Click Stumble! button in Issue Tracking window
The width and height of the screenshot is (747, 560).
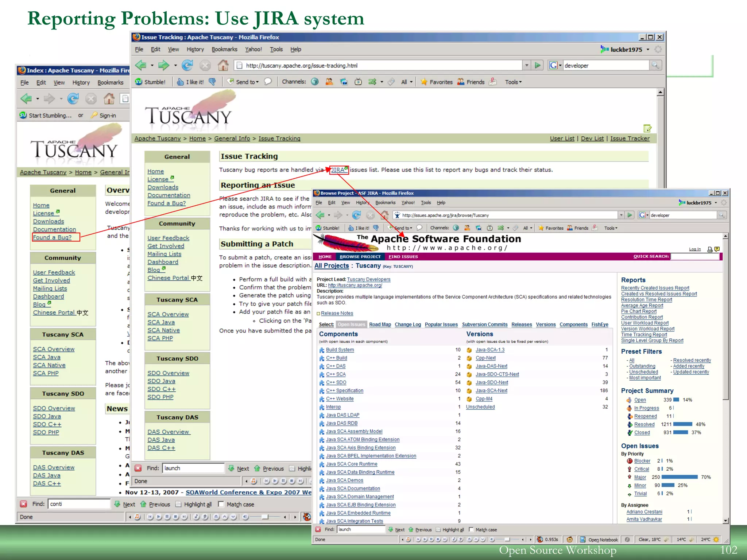[x=150, y=82]
